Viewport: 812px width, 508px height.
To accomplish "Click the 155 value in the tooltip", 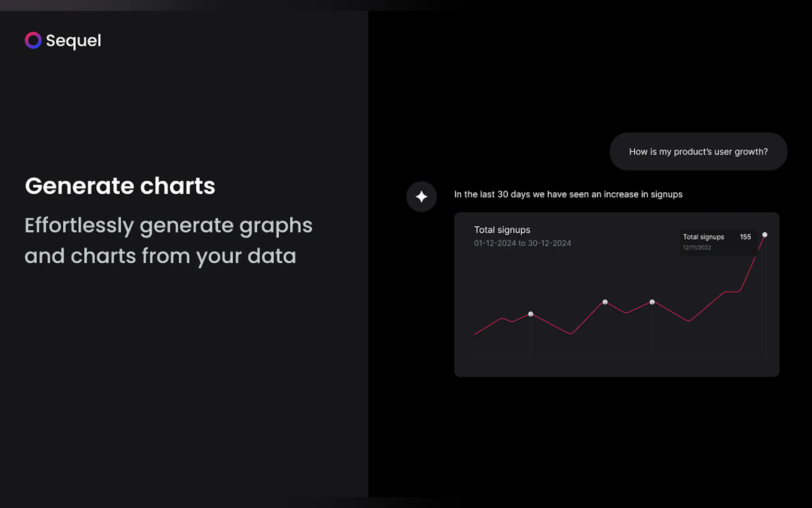I will click(745, 237).
